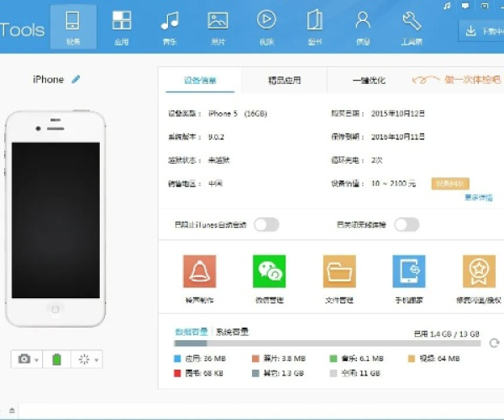Image resolution: width=504 pixels, height=420 pixels.
Task: Click the small music note icon in title bar
Action: pyautogui.click(x=447, y=6)
